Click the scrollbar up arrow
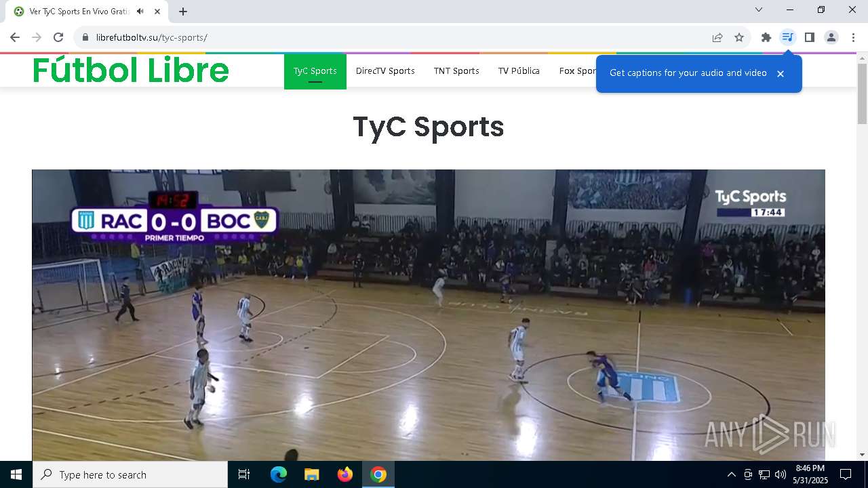868x488 pixels. click(x=863, y=58)
